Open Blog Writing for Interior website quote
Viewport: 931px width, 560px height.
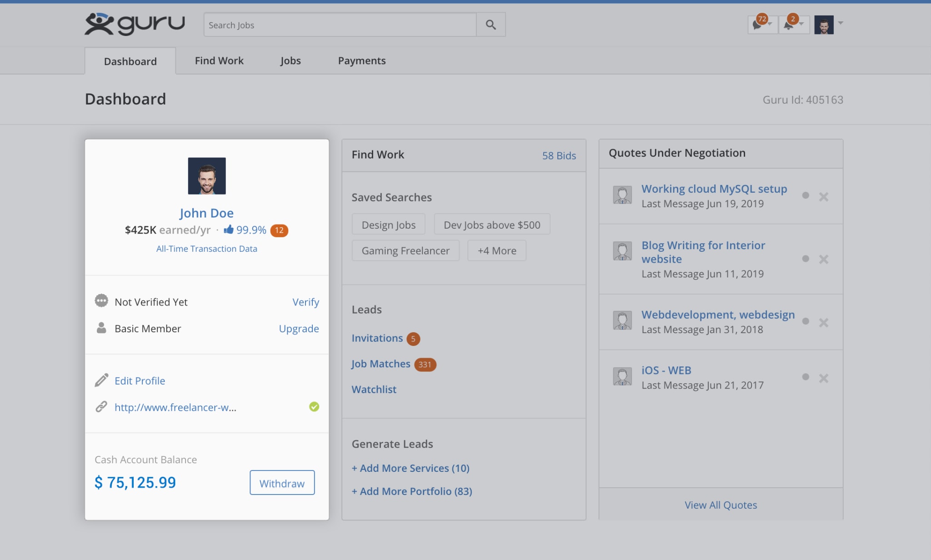703,252
